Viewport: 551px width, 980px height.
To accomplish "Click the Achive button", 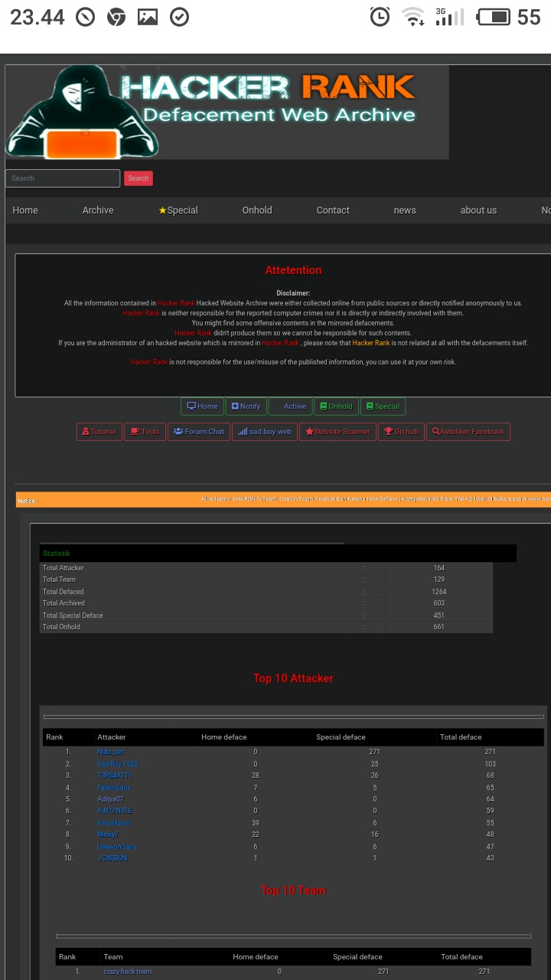I will point(290,407).
